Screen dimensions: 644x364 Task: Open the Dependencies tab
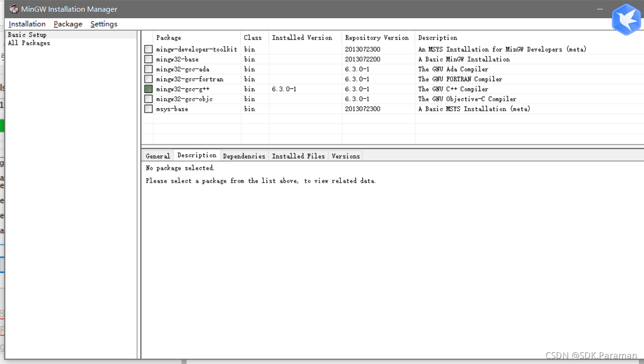[x=244, y=156]
